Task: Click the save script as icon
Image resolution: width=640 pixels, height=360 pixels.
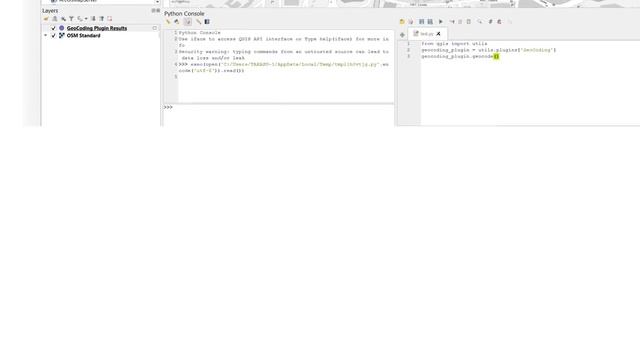Action: 430,22
